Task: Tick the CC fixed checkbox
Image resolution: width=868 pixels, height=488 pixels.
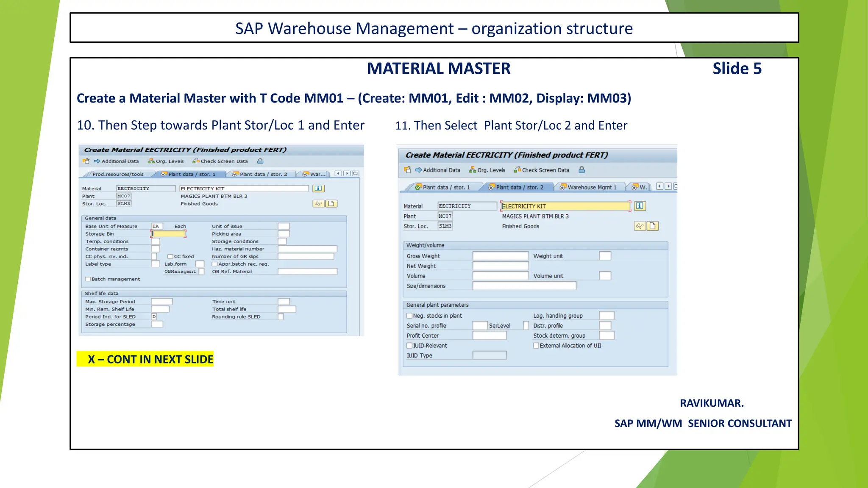Action: [x=170, y=257]
